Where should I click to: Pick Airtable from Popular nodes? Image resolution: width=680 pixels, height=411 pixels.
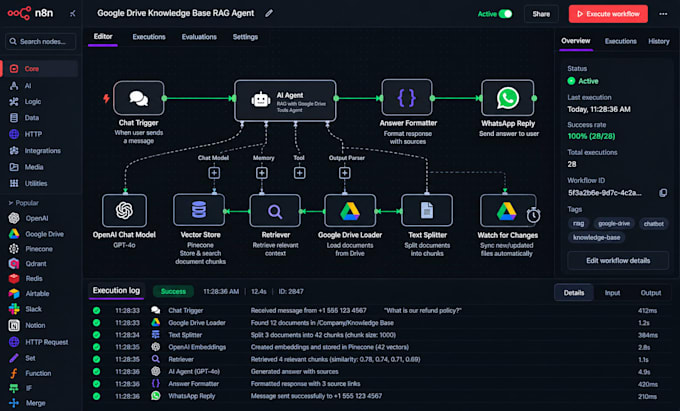click(x=29, y=294)
